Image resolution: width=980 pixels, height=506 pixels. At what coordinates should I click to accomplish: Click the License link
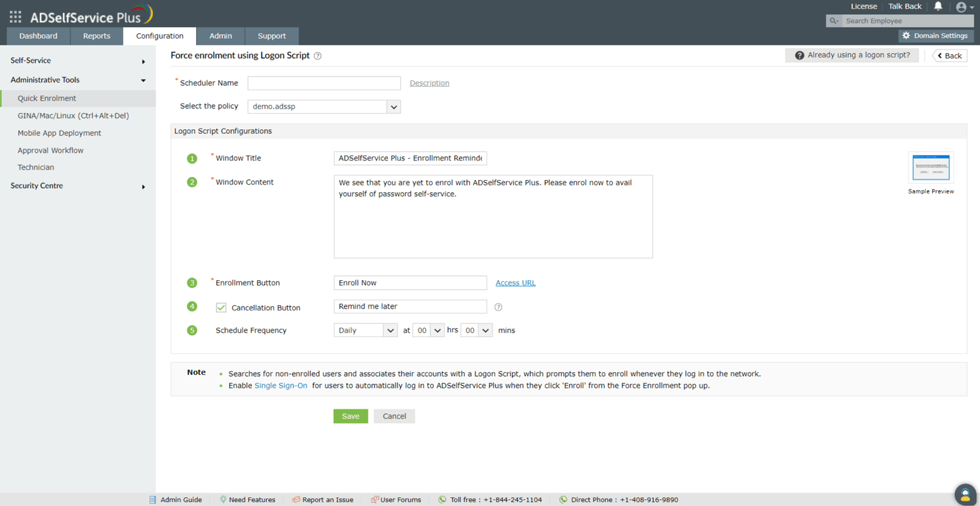[x=864, y=7]
